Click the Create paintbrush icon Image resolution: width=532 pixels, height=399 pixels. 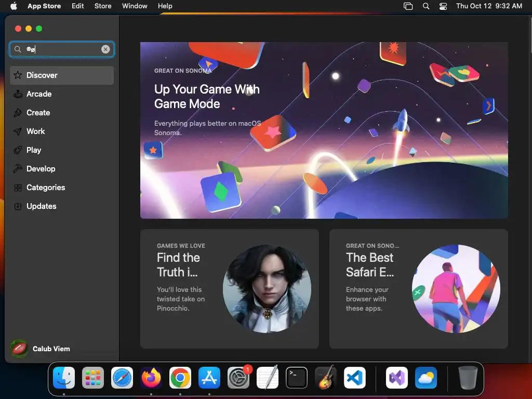click(18, 113)
